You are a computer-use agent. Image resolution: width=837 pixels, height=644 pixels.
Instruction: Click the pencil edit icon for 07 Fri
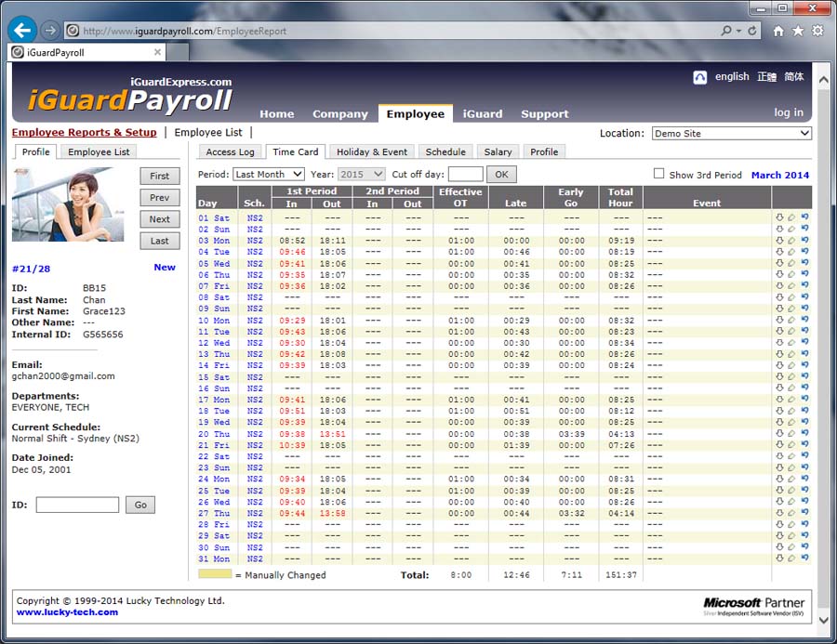[x=791, y=286]
